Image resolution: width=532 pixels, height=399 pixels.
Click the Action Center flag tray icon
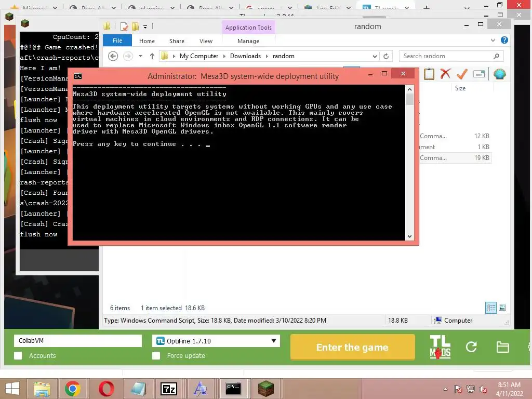(x=458, y=389)
